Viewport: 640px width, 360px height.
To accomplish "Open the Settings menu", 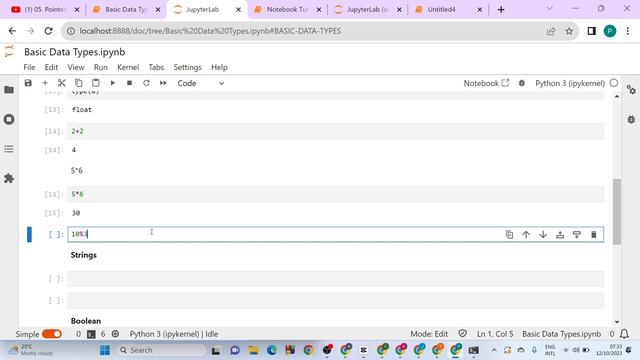I will tap(187, 67).
